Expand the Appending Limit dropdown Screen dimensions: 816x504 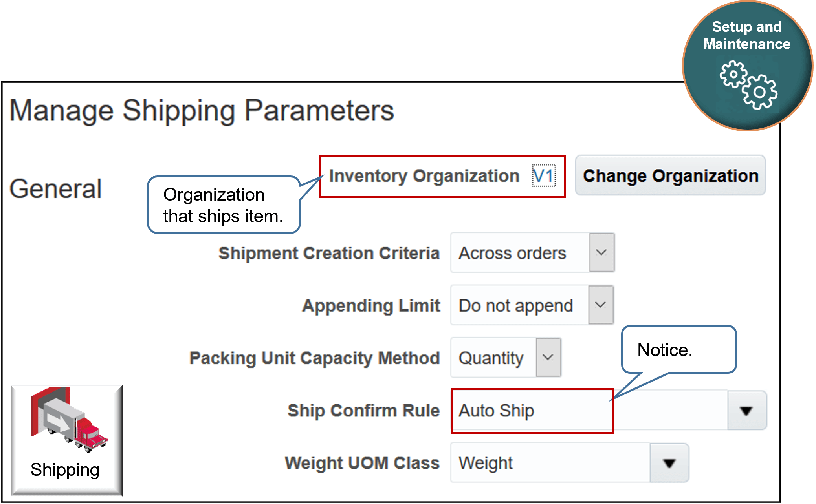601,305
